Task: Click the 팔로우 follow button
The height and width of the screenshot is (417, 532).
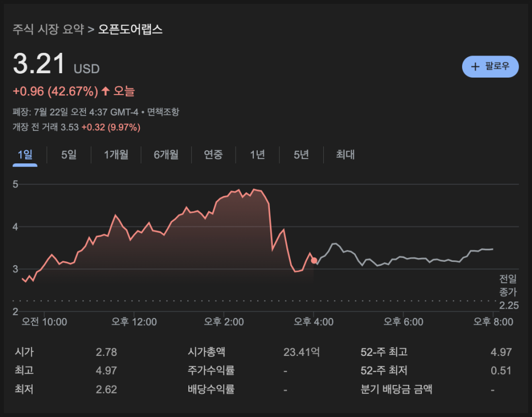Action: (x=490, y=67)
